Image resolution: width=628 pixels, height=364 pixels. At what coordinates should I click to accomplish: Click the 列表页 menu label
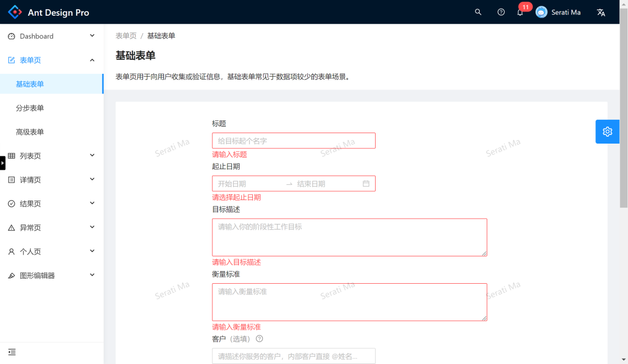(x=30, y=156)
